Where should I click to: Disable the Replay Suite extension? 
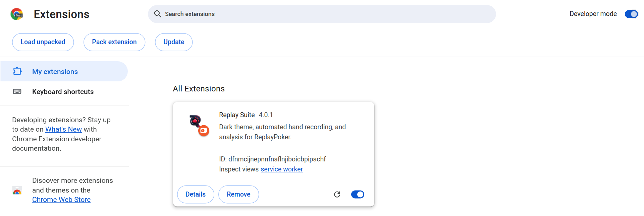tap(358, 195)
